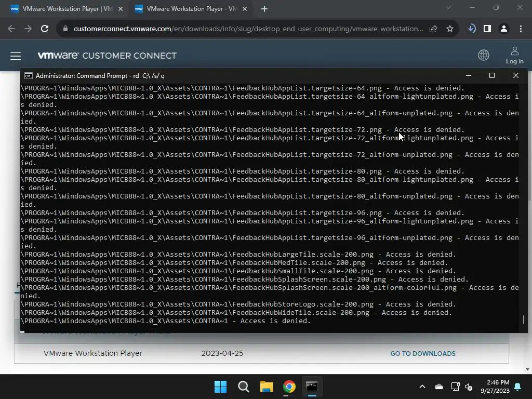The image size is (532, 399).
Task: Open Command Prompt system menu icon
Action: point(29,76)
